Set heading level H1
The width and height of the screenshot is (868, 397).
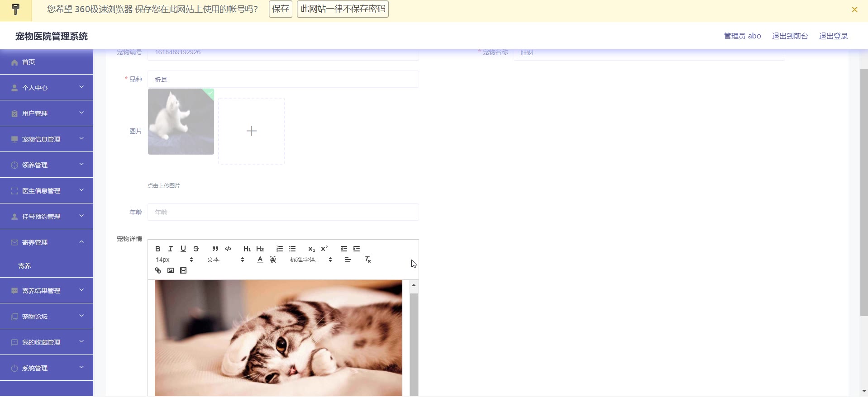pos(247,249)
